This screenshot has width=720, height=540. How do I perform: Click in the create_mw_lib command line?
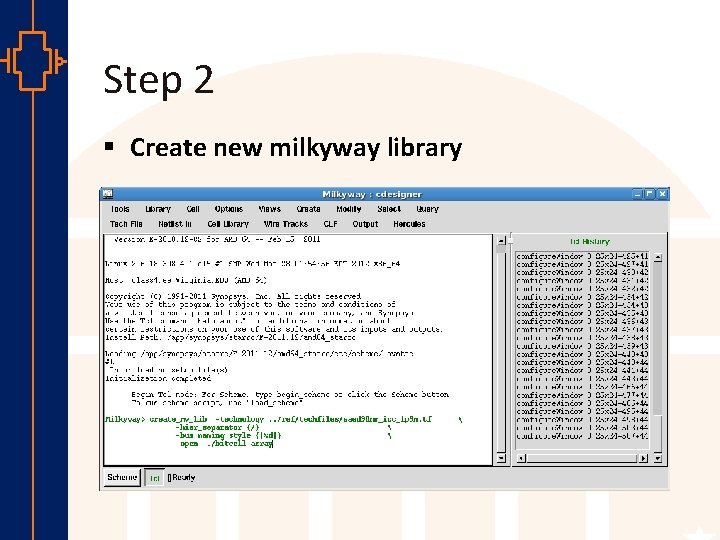click(284, 419)
